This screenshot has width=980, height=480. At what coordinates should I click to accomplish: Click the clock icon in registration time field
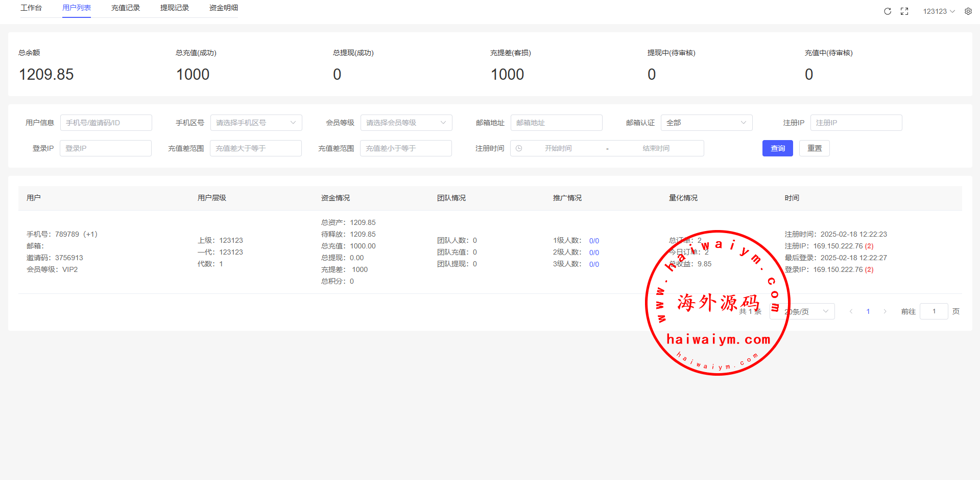(519, 148)
